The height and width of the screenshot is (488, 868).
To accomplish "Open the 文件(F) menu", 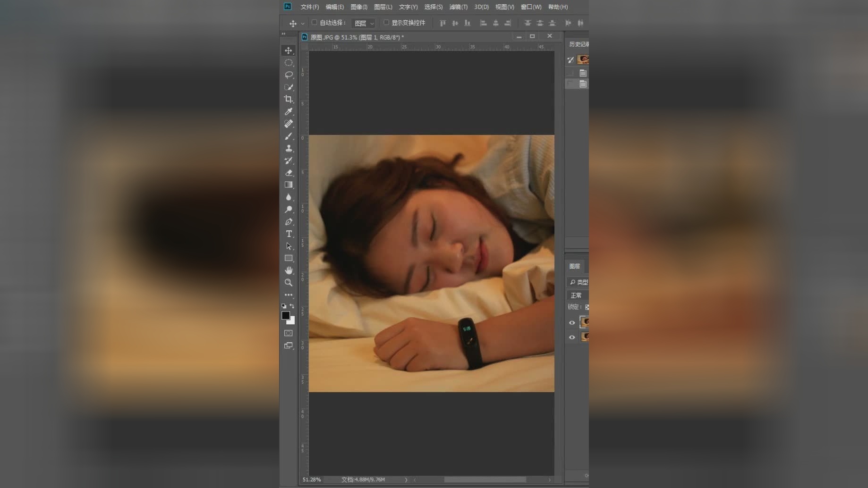I will 310,7.
